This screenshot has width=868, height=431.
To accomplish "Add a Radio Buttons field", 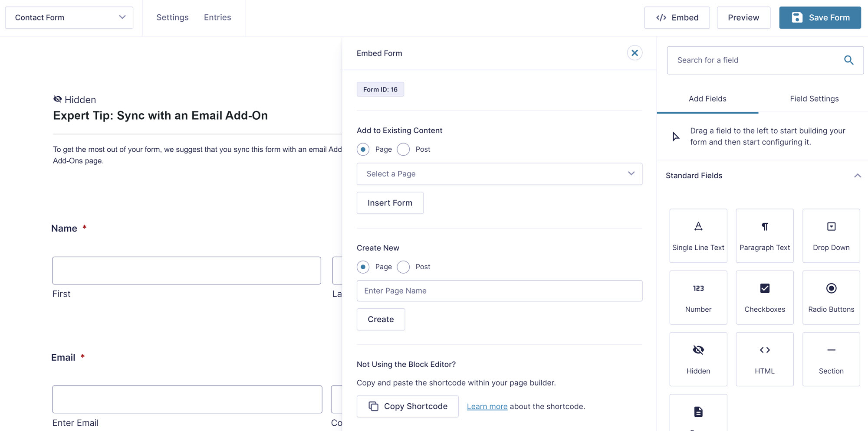I will tap(831, 297).
